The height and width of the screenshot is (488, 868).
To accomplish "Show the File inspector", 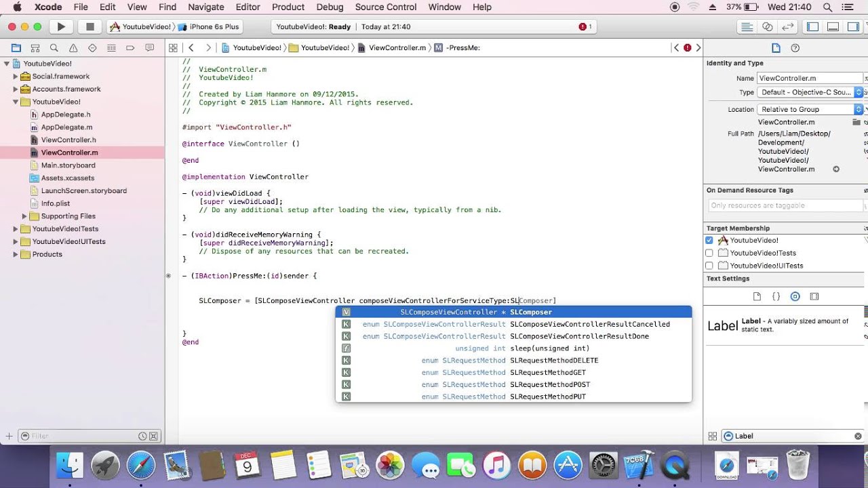I will tap(776, 48).
